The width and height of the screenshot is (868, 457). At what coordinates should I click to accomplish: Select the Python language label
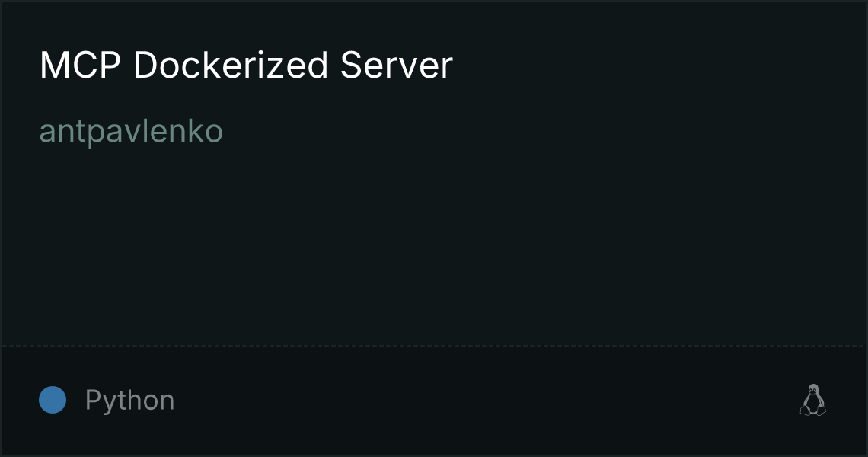click(x=129, y=400)
